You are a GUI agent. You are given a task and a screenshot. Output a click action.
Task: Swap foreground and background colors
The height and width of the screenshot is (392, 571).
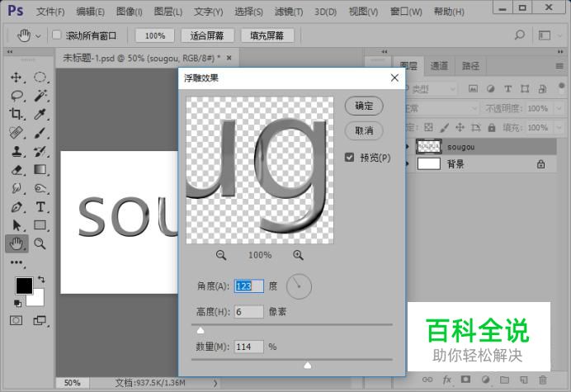41,280
